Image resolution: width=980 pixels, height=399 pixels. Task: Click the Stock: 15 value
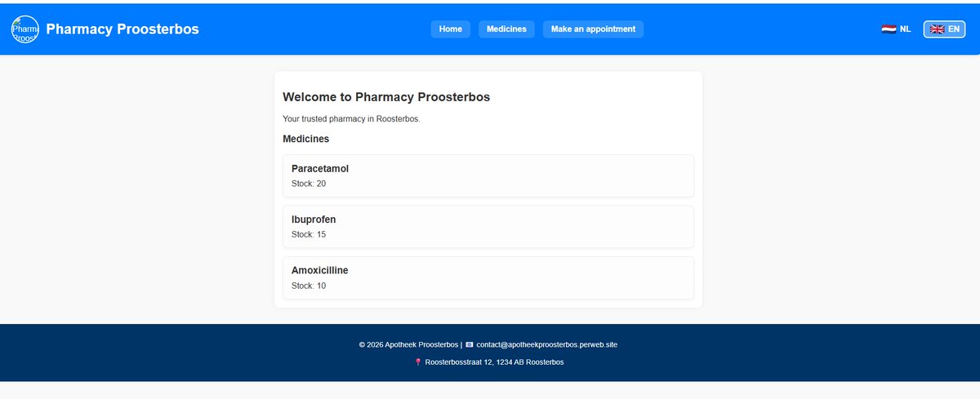309,234
